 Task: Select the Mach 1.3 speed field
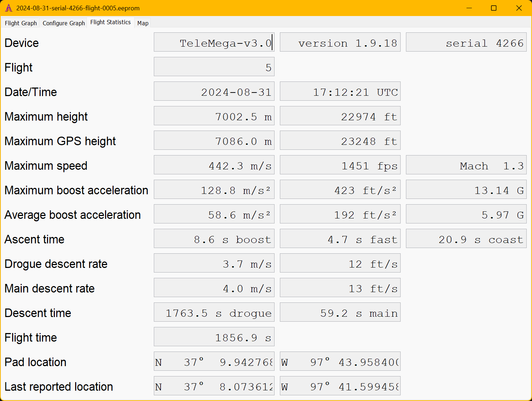point(466,165)
